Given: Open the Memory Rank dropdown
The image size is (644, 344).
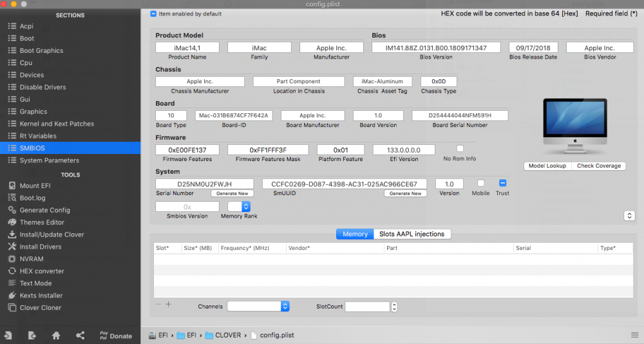Looking at the screenshot, I should (x=239, y=206).
